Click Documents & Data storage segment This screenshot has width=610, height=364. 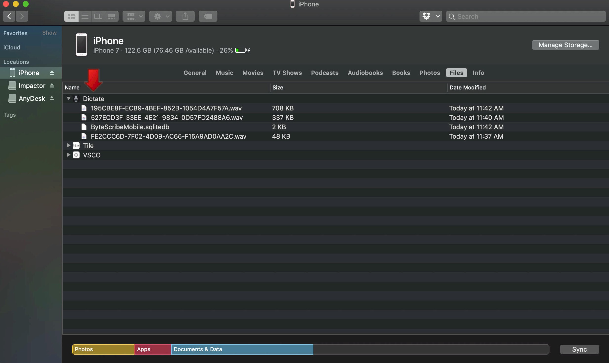coord(242,349)
